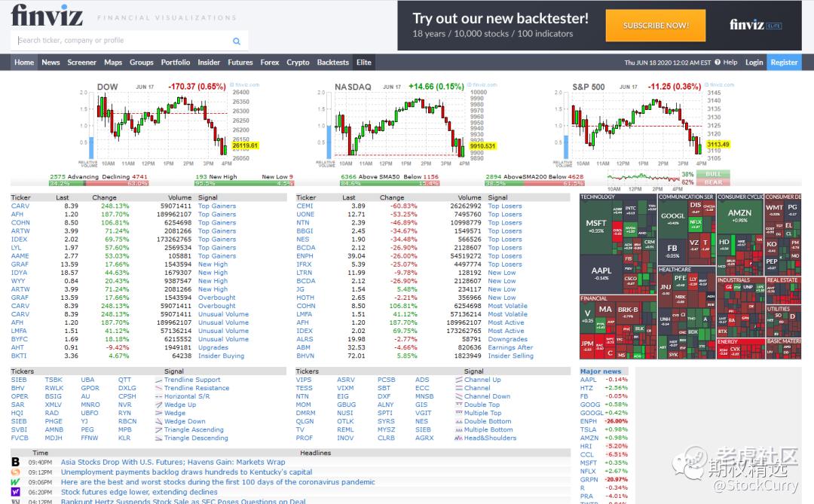Click the GOOGL tile in heatmap

pos(673,218)
